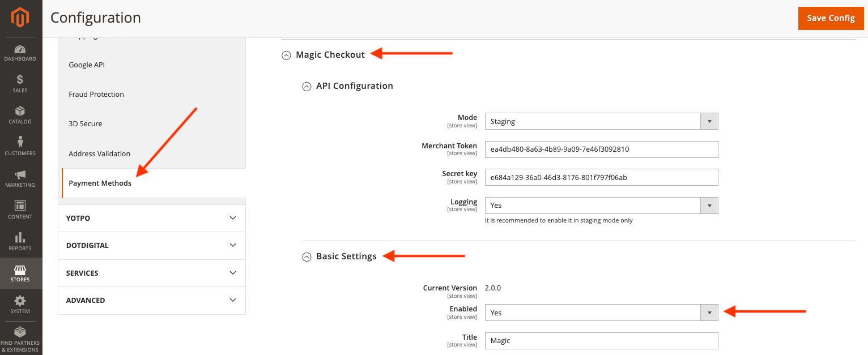Open the Dashboard sidebar icon
This screenshot has height=355, width=868.
tap(20, 53)
